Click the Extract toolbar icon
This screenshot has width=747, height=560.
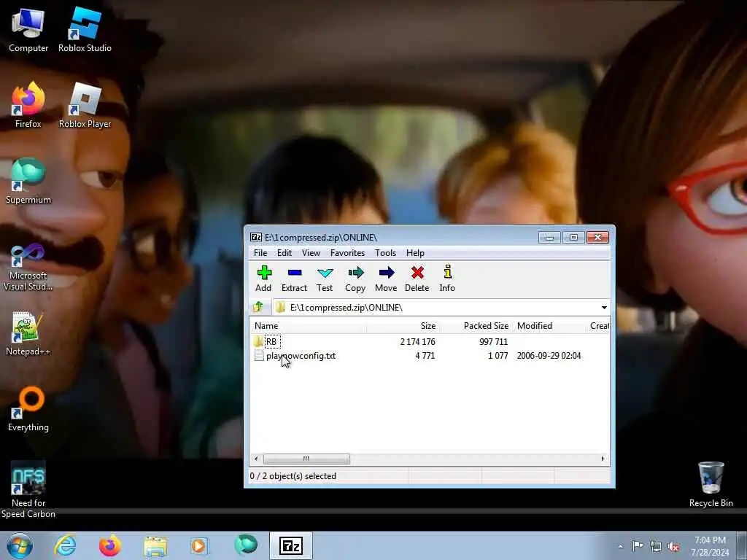tap(295, 279)
